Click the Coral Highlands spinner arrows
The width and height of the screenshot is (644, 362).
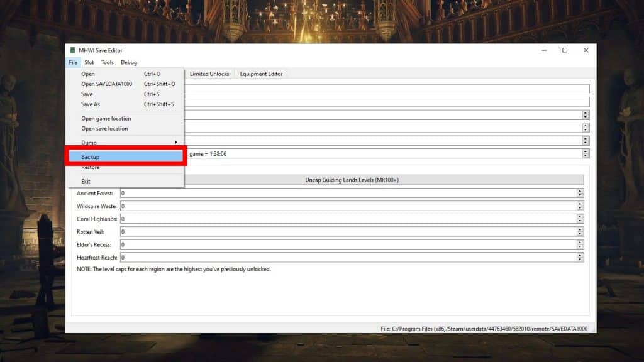(580, 219)
